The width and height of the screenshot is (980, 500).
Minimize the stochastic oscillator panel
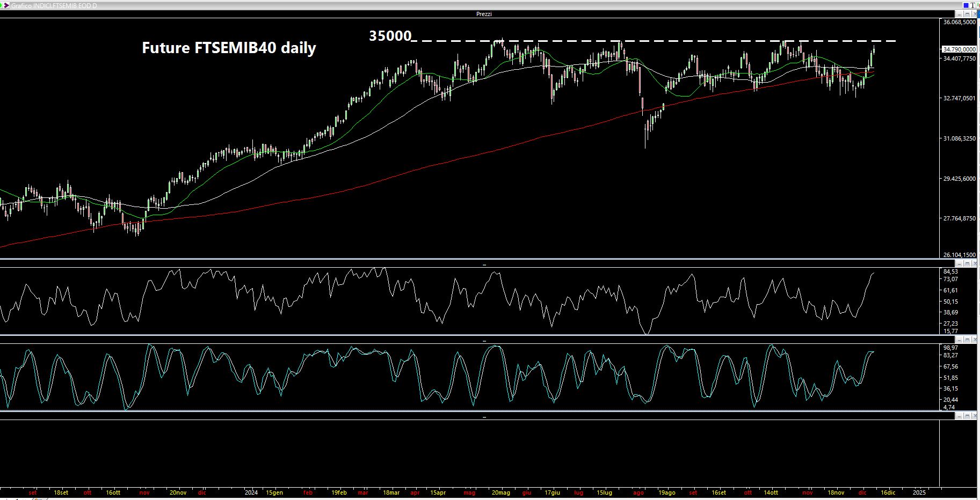pyautogui.click(x=959, y=340)
